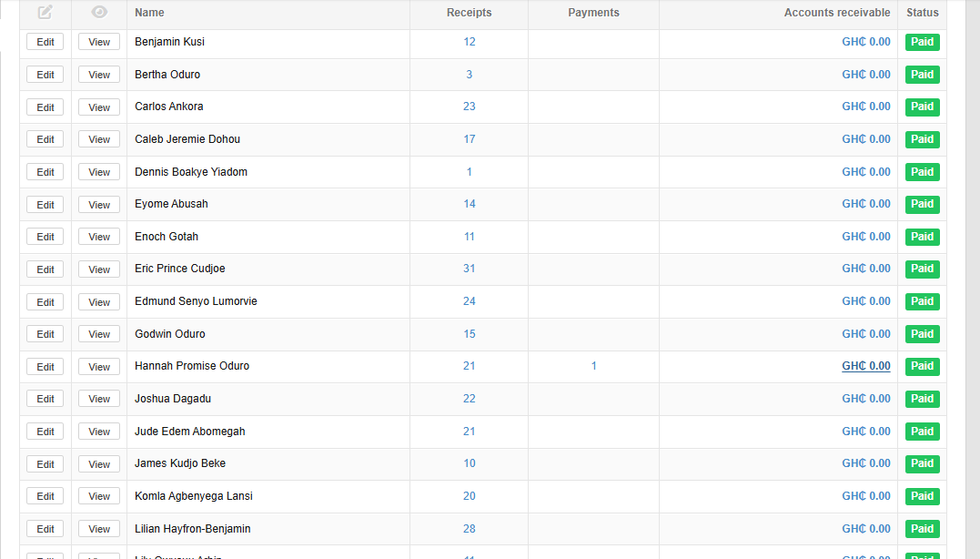Open Godwin Oduro's 15 receipts
The height and width of the screenshot is (559, 980).
coord(470,334)
